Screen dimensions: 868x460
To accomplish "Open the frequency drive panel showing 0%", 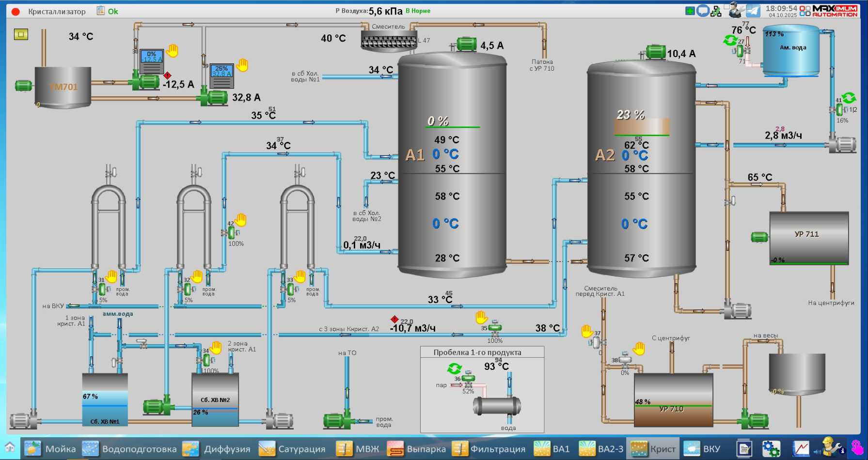I will point(152,61).
